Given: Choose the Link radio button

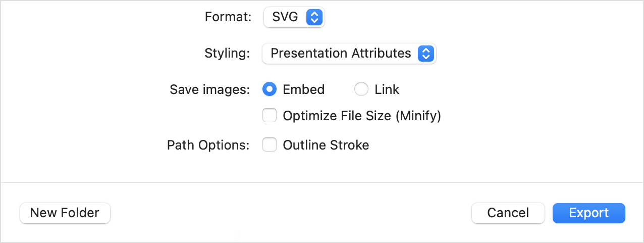Looking at the screenshot, I should click(x=361, y=89).
